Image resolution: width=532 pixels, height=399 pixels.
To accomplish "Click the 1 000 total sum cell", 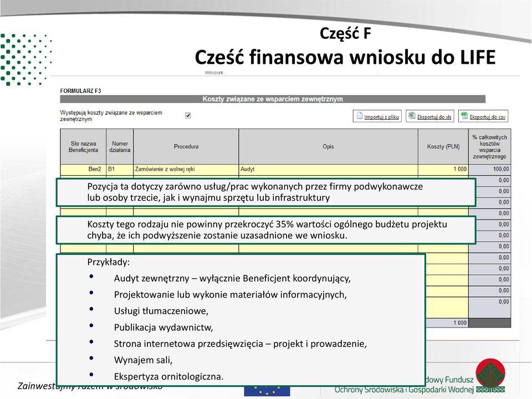I will [x=447, y=323].
